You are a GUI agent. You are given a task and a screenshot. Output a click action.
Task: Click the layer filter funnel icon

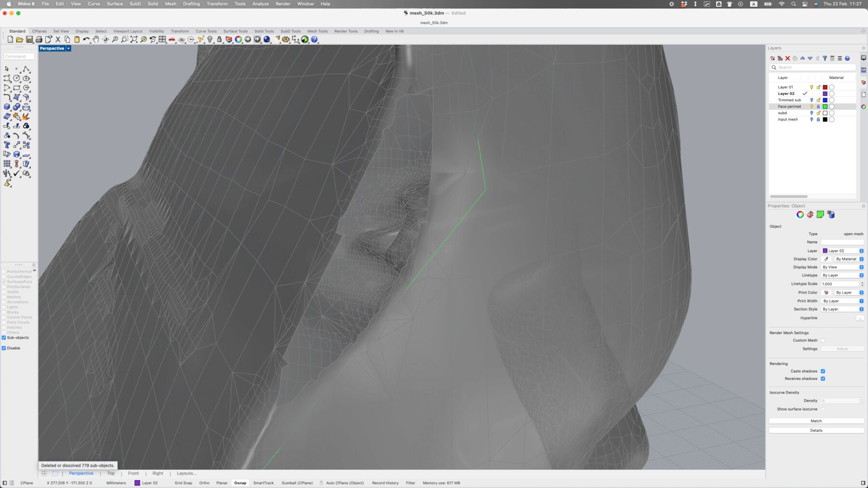pyautogui.click(x=825, y=58)
